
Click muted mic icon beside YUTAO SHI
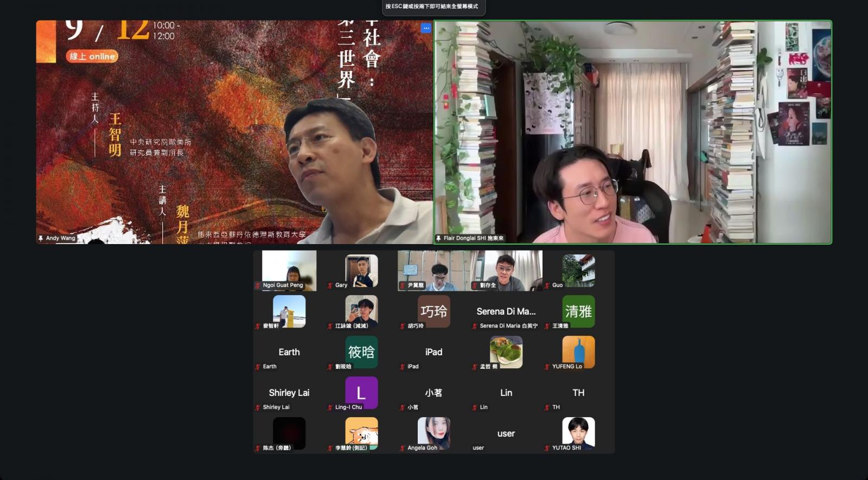(547, 448)
